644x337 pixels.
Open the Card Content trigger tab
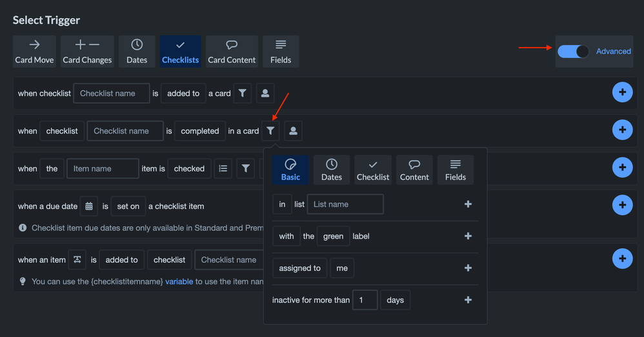tap(232, 52)
